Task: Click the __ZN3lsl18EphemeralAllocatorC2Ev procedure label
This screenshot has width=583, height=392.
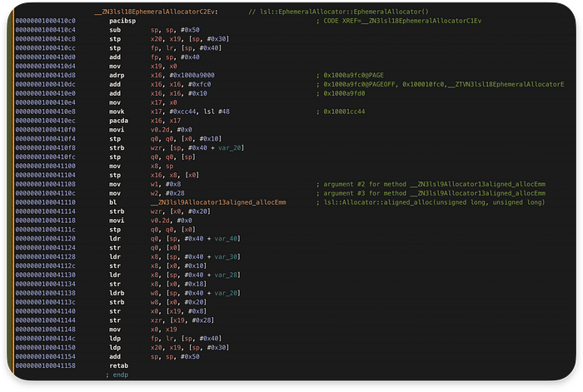Action: point(157,12)
